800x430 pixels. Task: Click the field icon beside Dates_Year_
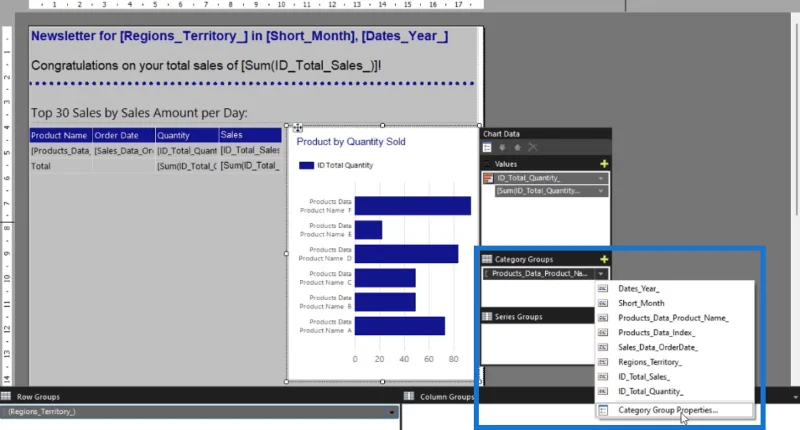[x=603, y=288]
